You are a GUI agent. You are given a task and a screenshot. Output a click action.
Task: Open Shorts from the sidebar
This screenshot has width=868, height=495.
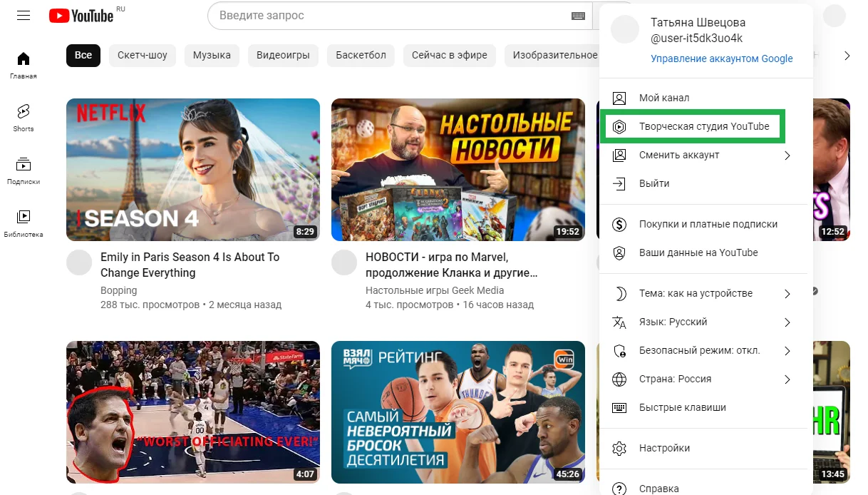pyautogui.click(x=24, y=118)
